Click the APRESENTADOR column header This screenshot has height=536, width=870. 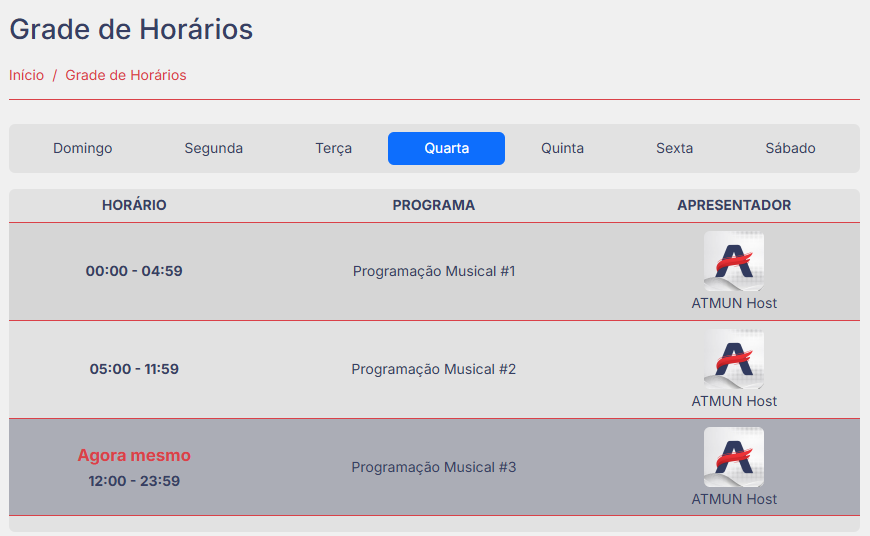click(734, 205)
